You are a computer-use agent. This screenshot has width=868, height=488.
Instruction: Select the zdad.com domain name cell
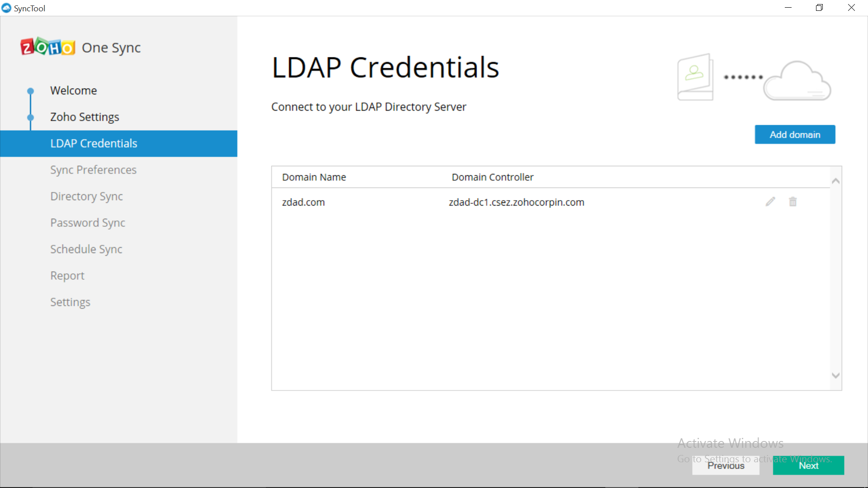coord(303,202)
